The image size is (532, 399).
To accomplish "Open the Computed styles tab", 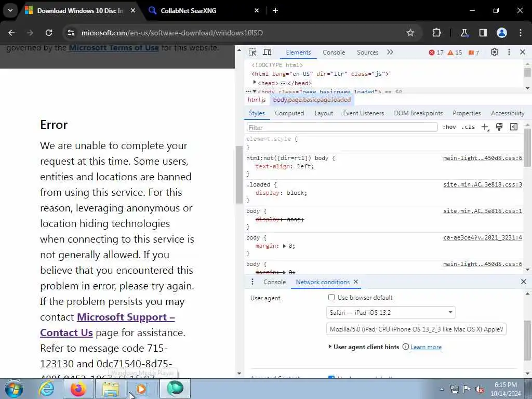I will coord(289,113).
